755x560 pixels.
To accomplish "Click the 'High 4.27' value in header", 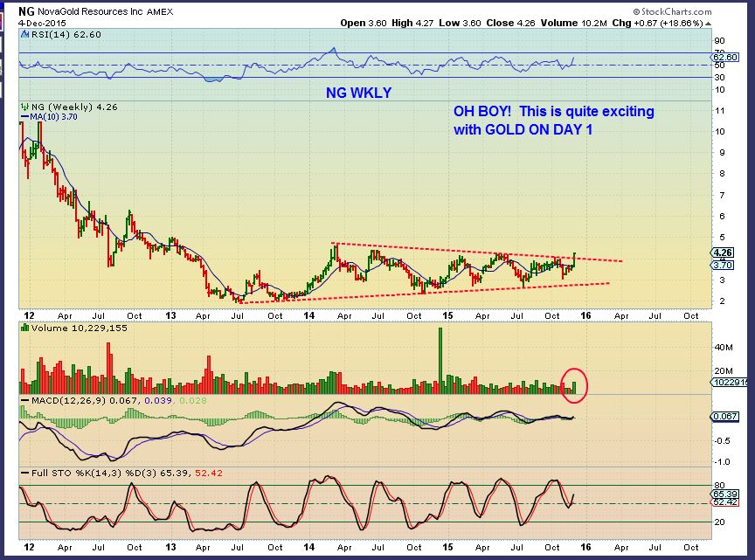I will [412, 23].
